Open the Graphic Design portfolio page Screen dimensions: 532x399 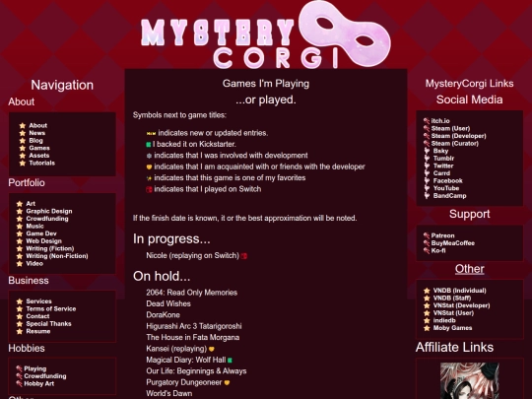[49, 211]
